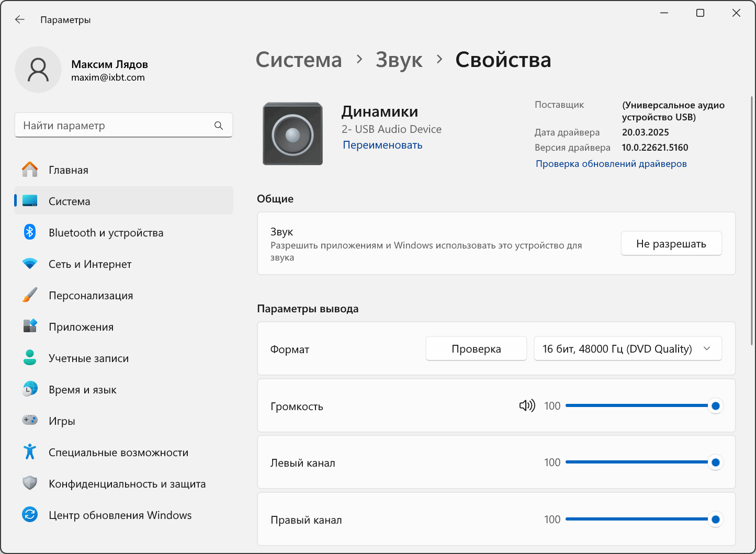Go to «Система» in the breadcrumb
Image resolution: width=756 pixels, height=554 pixels.
point(298,60)
